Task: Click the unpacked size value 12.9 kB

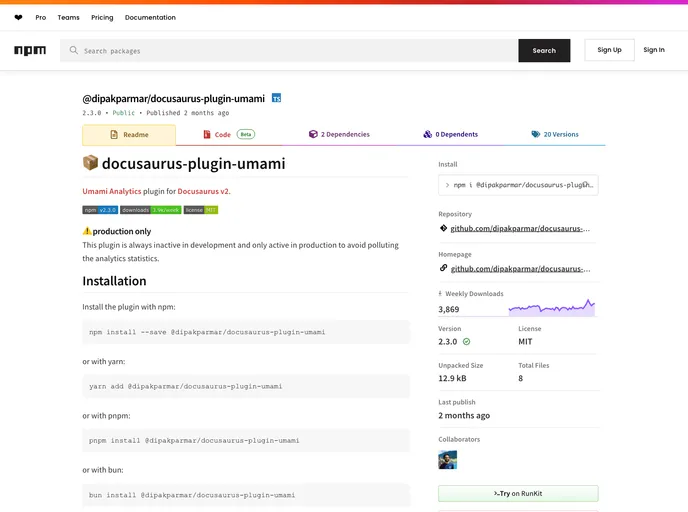Action: [x=452, y=378]
